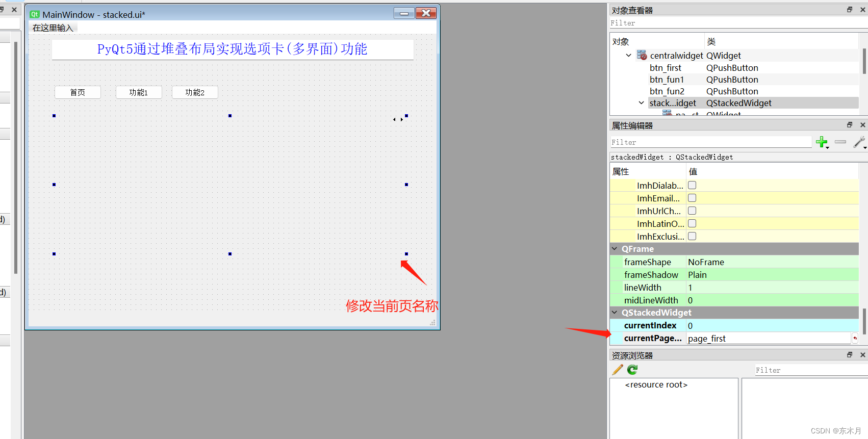The image size is (868, 439).
Task: Close the 对象查看器 panel
Action: (x=862, y=10)
